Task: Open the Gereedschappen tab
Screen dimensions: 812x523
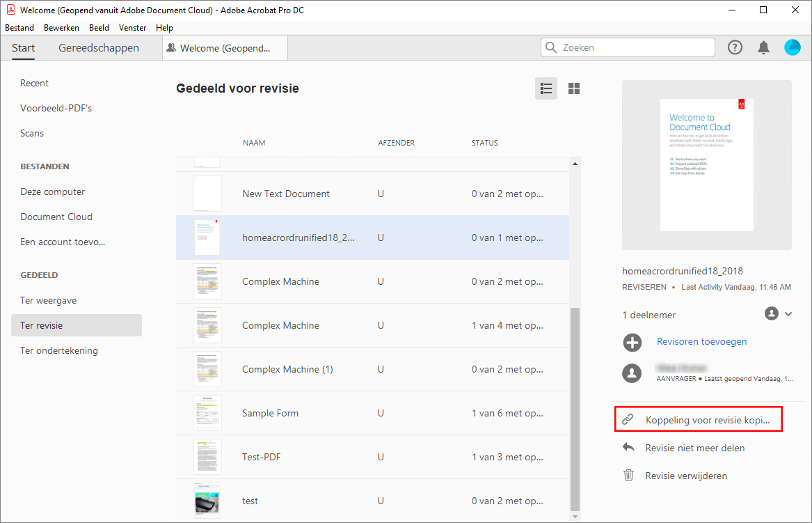Action: click(99, 48)
